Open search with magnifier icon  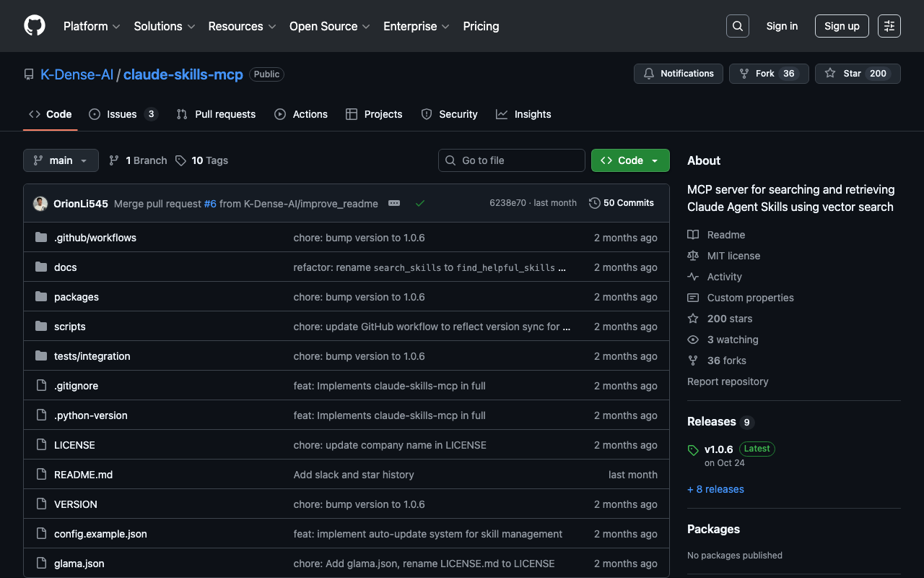click(737, 26)
